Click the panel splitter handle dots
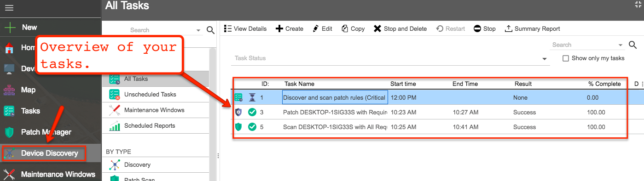The height and width of the screenshot is (181, 644). [218, 156]
